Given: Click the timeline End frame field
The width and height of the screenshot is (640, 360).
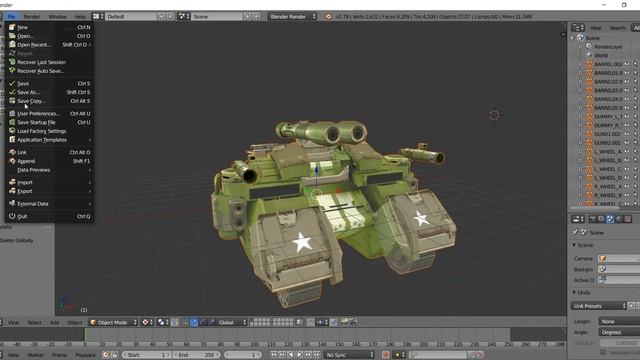Looking at the screenshot, I should point(196,355).
